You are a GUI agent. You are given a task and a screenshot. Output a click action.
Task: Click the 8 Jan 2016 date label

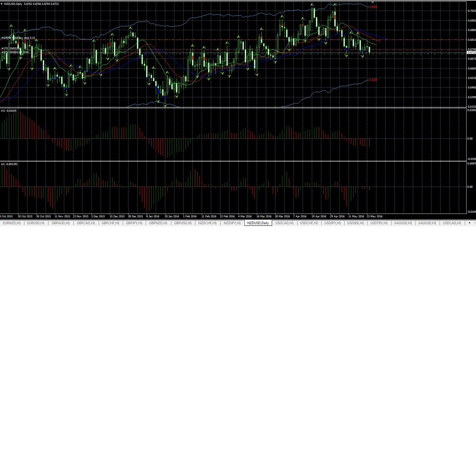pyautogui.click(x=153, y=216)
